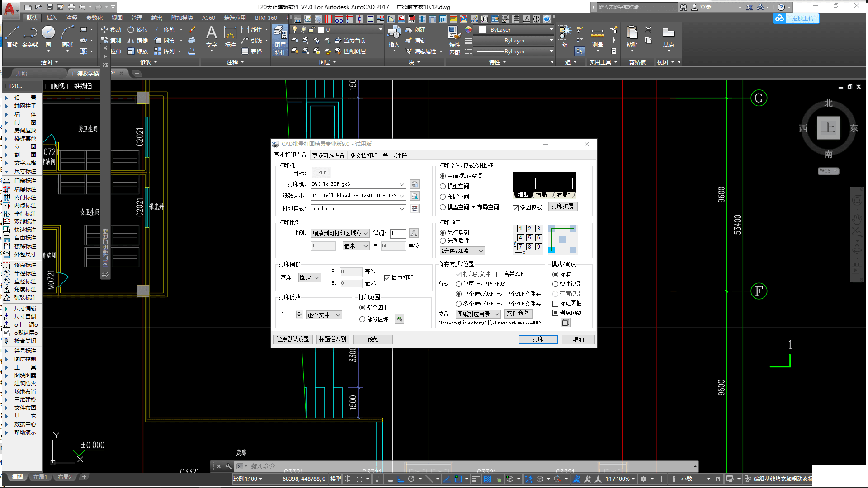This screenshot has width=868, height=488.
Task: Open the 比例 scale dropdown
Action: tap(340, 233)
